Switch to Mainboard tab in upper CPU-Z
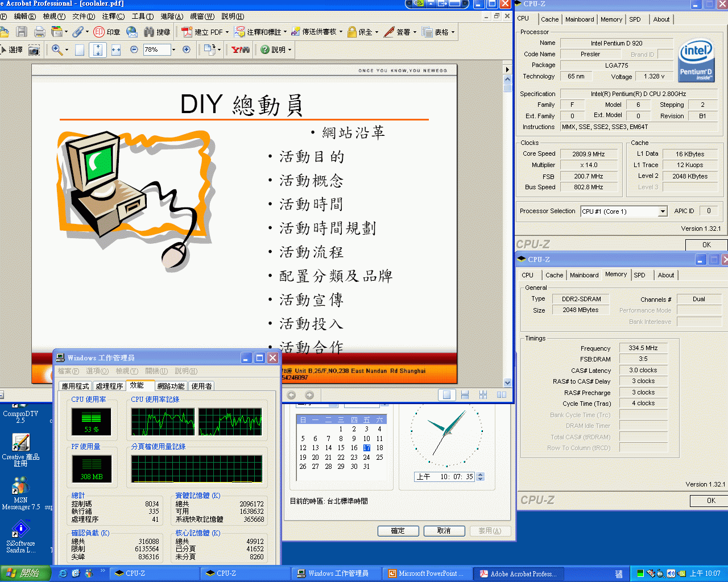Image resolution: width=728 pixels, height=582 pixels. click(580, 19)
